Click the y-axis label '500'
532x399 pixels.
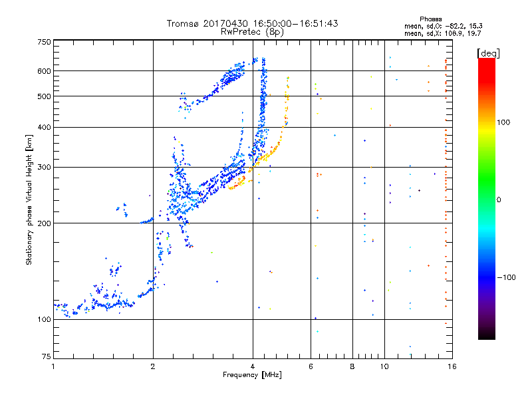click(x=45, y=96)
